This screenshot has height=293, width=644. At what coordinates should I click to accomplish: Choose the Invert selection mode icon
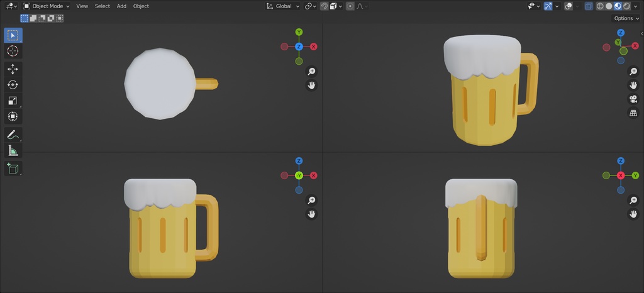click(51, 18)
